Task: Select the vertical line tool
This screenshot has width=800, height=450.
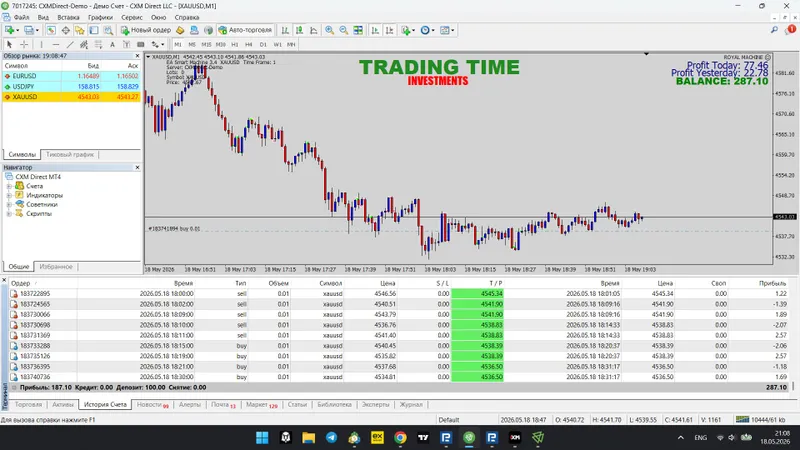Action: (41, 45)
